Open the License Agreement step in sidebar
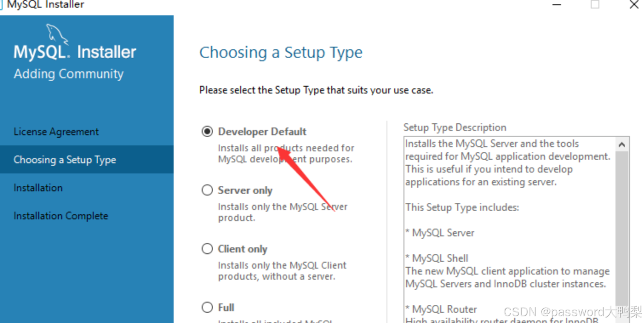Viewport: 644px width, 323px height. click(x=56, y=132)
